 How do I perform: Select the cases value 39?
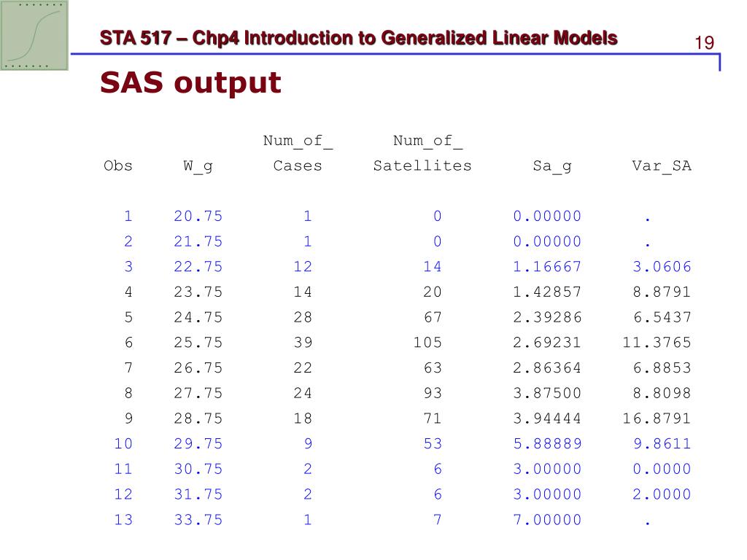(303, 343)
